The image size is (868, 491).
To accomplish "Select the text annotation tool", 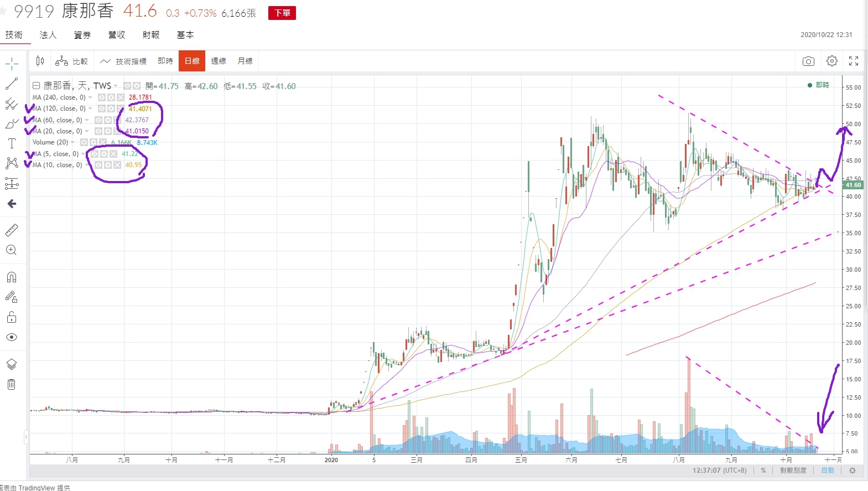I will point(12,143).
